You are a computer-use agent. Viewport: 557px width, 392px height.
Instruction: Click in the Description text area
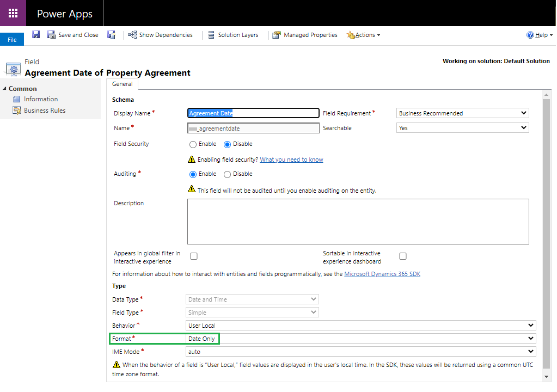[x=358, y=221]
